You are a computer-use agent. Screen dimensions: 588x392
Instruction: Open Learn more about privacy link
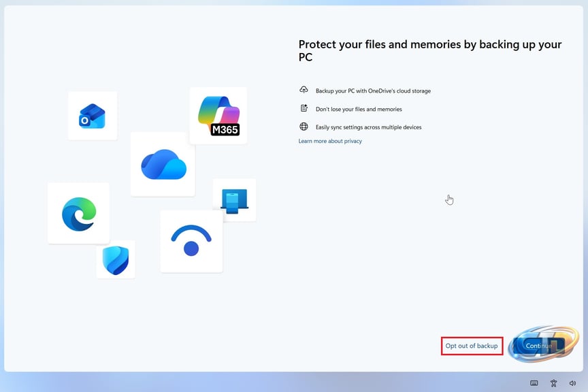click(330, 141)
